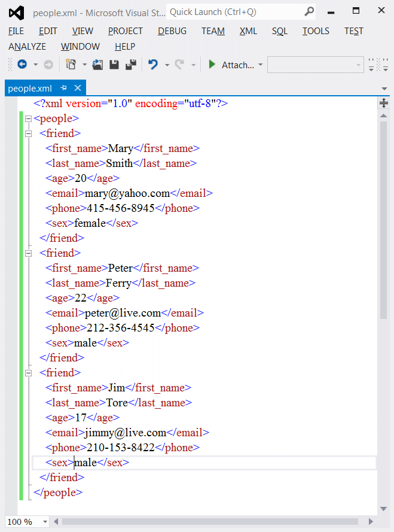Open the WINDOW menu
The height and width of the screenshot is (532, 394).
[80, 47]
